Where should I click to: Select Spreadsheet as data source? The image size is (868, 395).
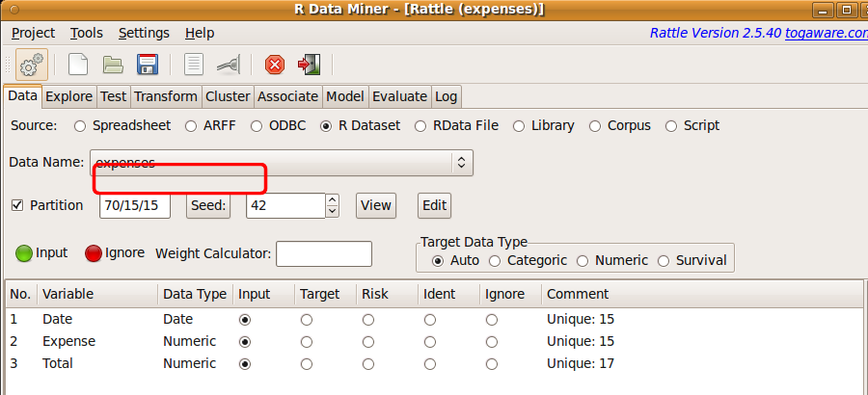(x=80, y=126)
